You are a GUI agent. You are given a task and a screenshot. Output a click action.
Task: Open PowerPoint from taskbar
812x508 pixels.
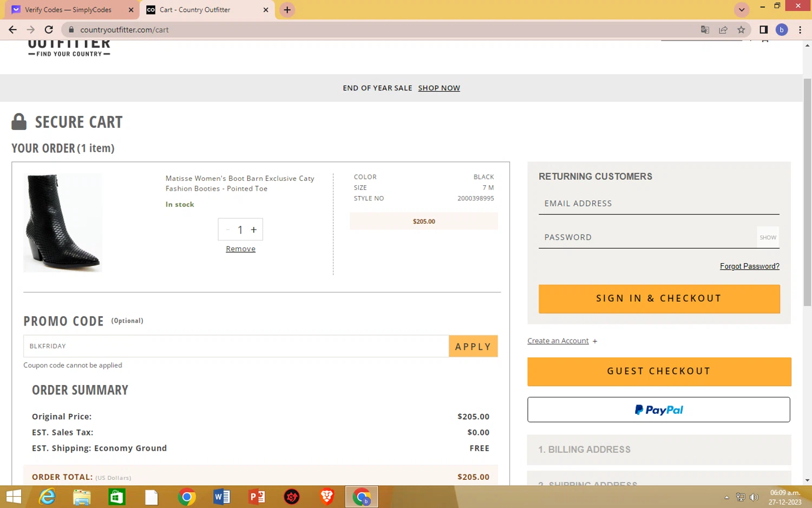[257, 497]
